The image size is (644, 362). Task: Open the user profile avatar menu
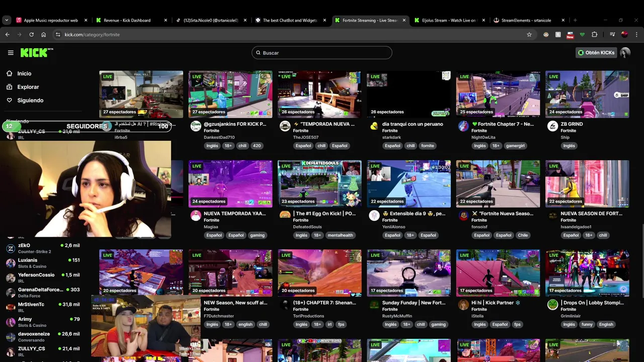[625, 52]
